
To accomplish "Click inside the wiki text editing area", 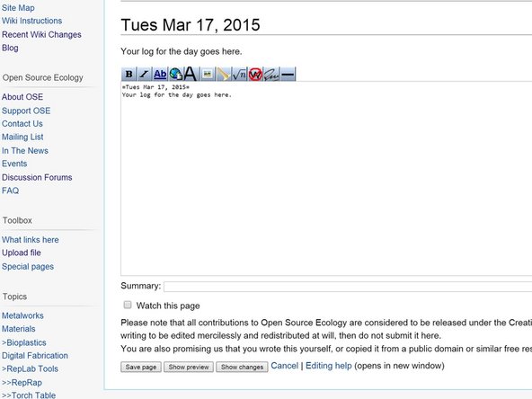I will (x=326, y=179).
